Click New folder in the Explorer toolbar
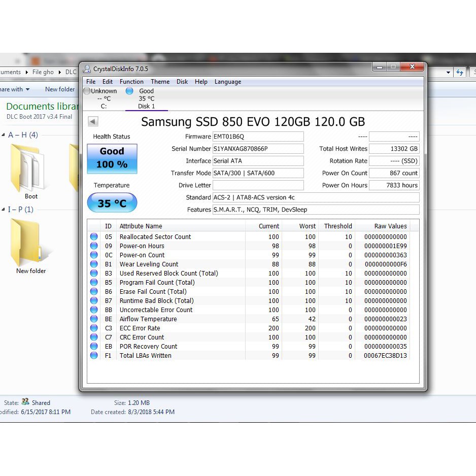476x476 pixels. 59,89
